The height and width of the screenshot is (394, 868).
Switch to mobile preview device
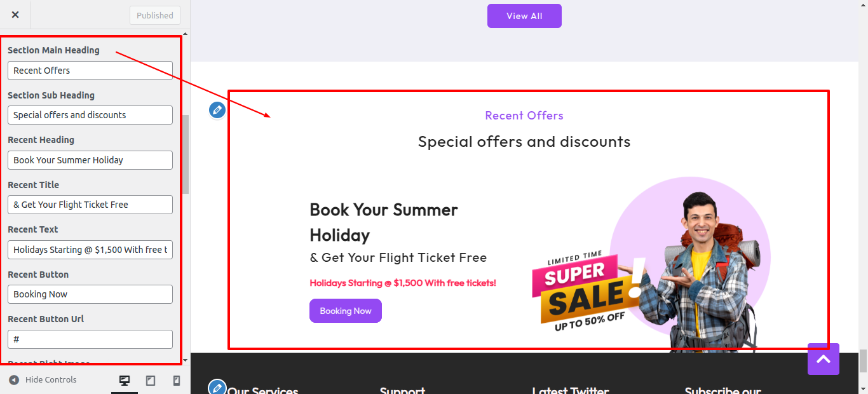(177, 381)
